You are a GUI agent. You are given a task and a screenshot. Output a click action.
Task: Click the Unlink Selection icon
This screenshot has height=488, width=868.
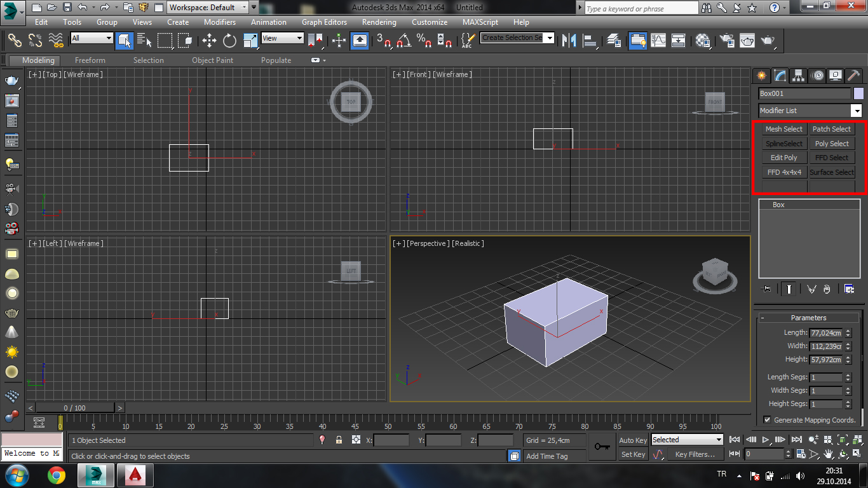36,40
